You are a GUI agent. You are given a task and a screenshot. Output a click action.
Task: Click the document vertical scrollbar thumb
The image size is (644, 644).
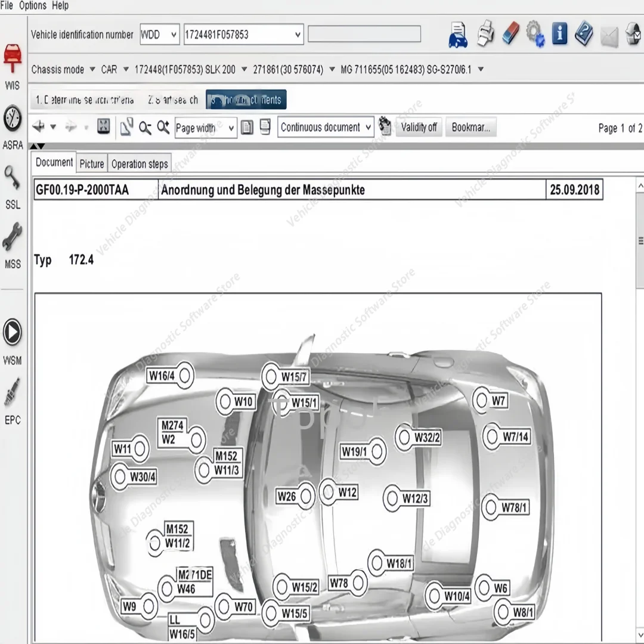click(640, 241)
